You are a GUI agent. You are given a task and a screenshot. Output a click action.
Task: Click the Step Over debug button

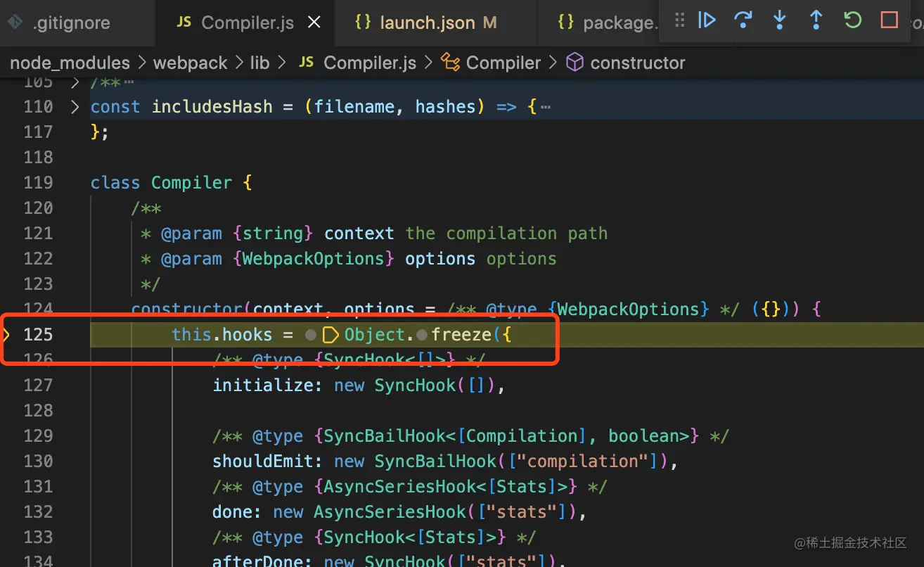click(x=743, y=20)
